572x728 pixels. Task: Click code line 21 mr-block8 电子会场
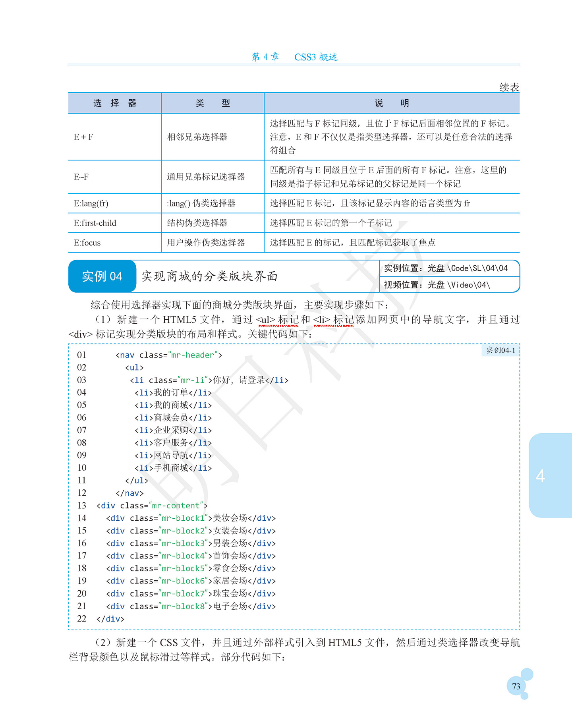191,606
